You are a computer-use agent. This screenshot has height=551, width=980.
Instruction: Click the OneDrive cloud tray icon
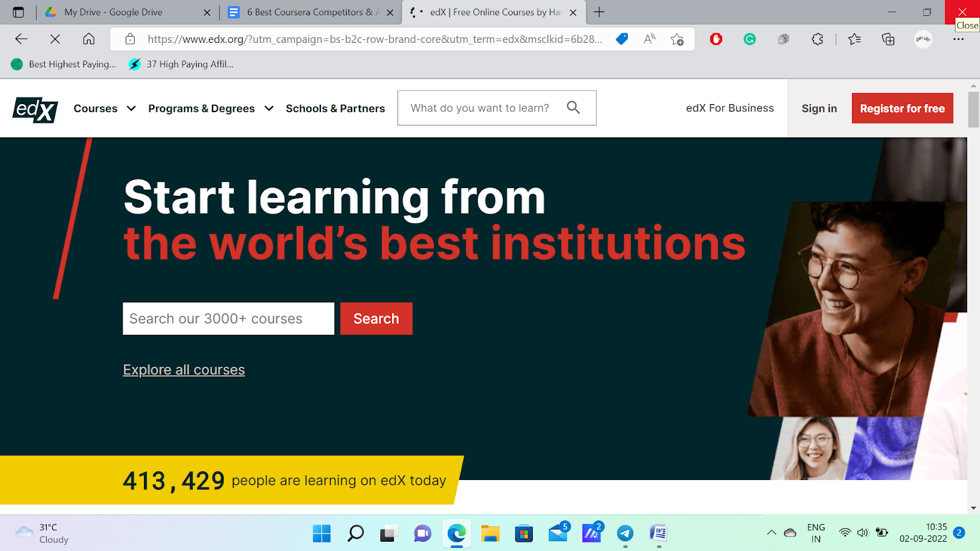[x=790, y=533]
